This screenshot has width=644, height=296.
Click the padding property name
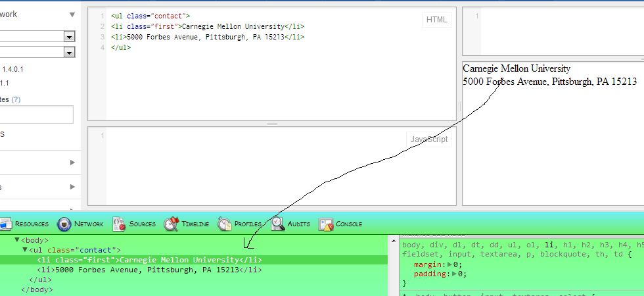[x=430, y=274]
